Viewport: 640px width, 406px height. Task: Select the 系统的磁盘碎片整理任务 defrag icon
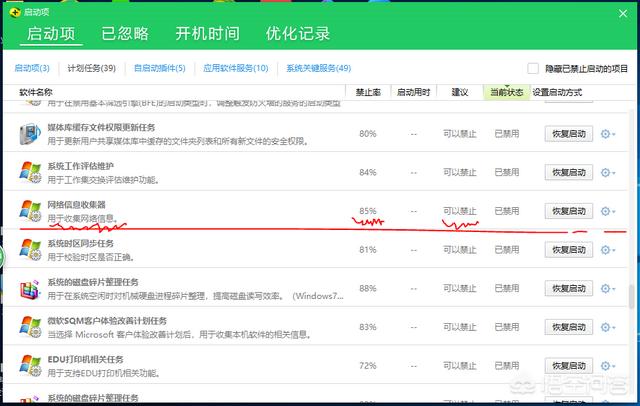[x=31, y=288]
